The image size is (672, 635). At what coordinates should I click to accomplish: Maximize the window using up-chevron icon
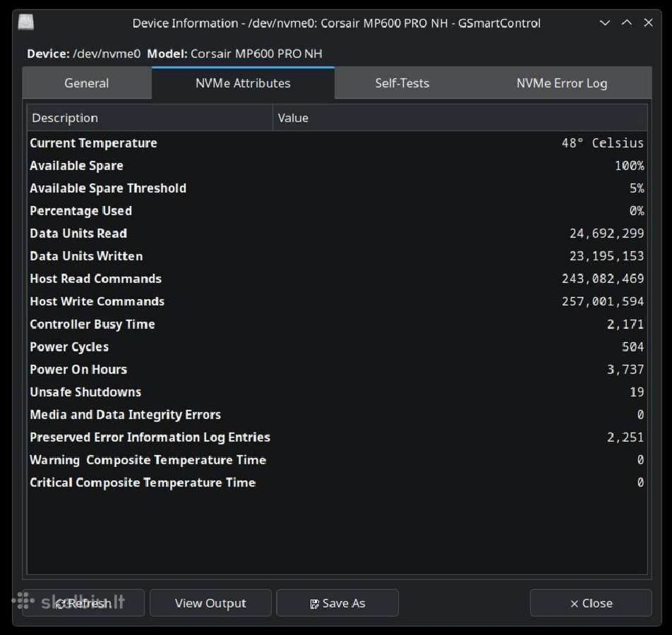click(x=627, y=23)
